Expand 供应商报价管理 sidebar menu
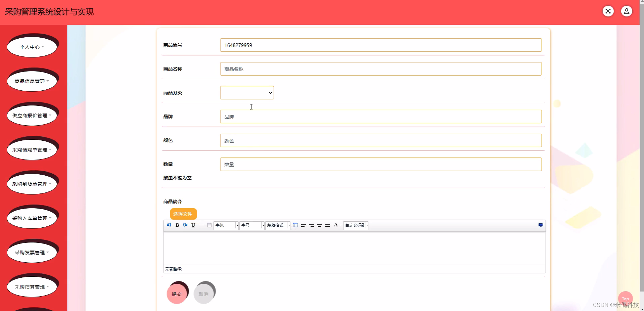 click(32, 116)
